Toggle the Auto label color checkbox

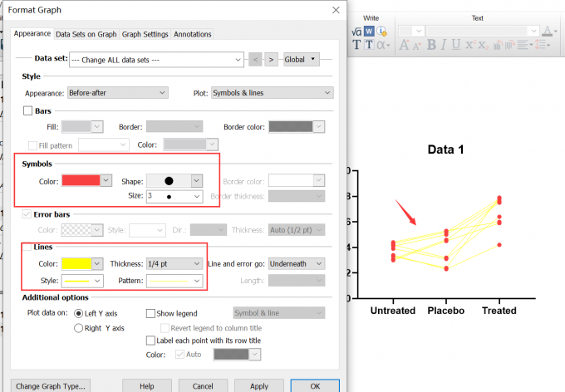pos(179,355)
